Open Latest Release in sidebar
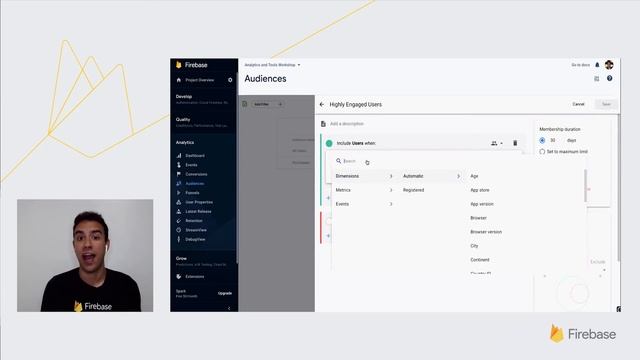 point(198,211)
